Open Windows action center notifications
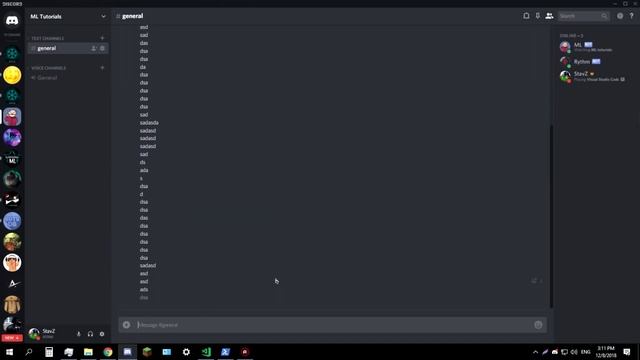The width and height of the screenshot is (640, 360). coord(627,352)
